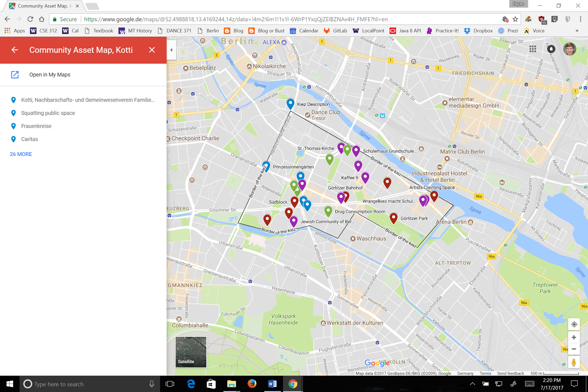Open Google notifications bell

(x=551, y=49)
